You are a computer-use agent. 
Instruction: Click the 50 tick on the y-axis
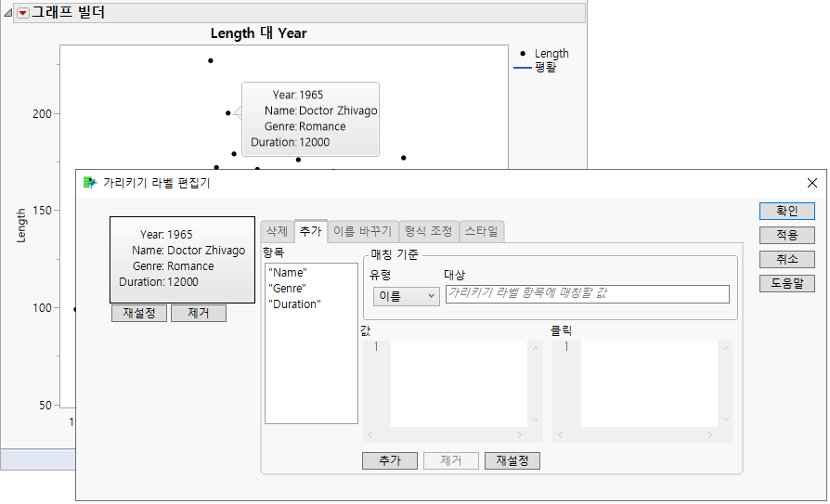click(x=45, y=406)
